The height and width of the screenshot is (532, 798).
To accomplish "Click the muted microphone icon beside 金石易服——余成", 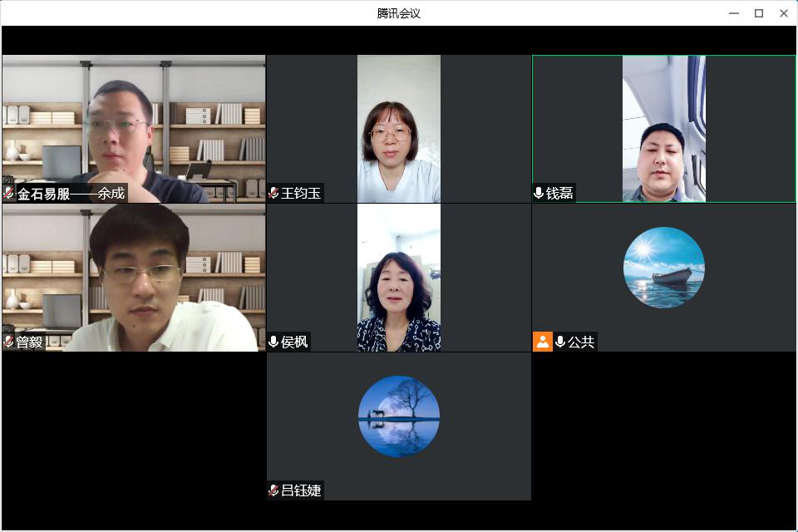I will (x=8, y=194).
